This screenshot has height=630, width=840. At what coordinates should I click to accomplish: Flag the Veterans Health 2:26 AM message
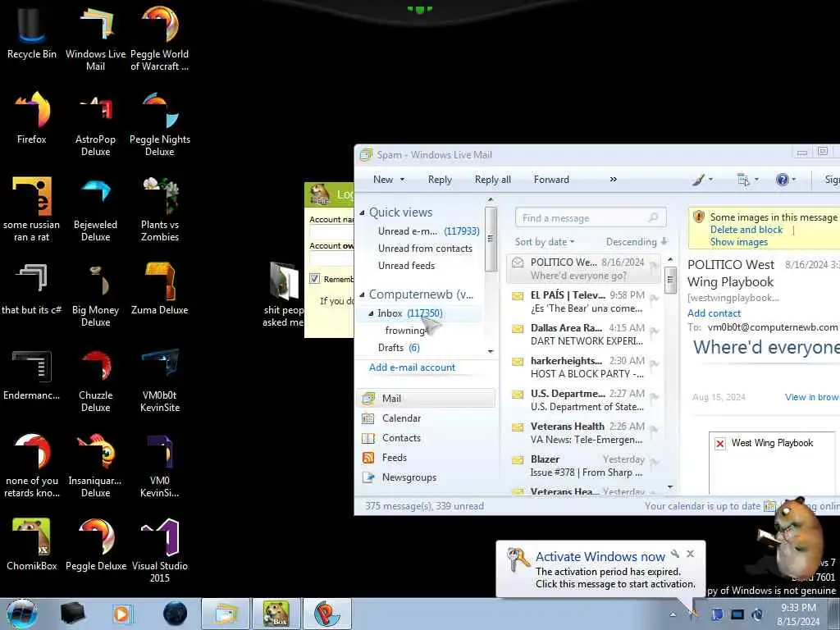(x=654, y=430)
